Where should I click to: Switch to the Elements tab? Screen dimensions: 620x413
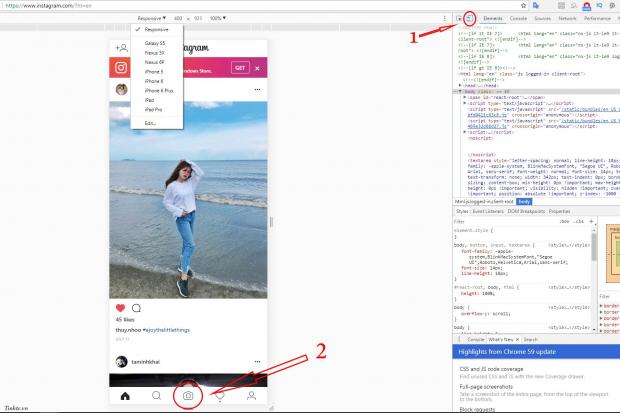(493, 18)
